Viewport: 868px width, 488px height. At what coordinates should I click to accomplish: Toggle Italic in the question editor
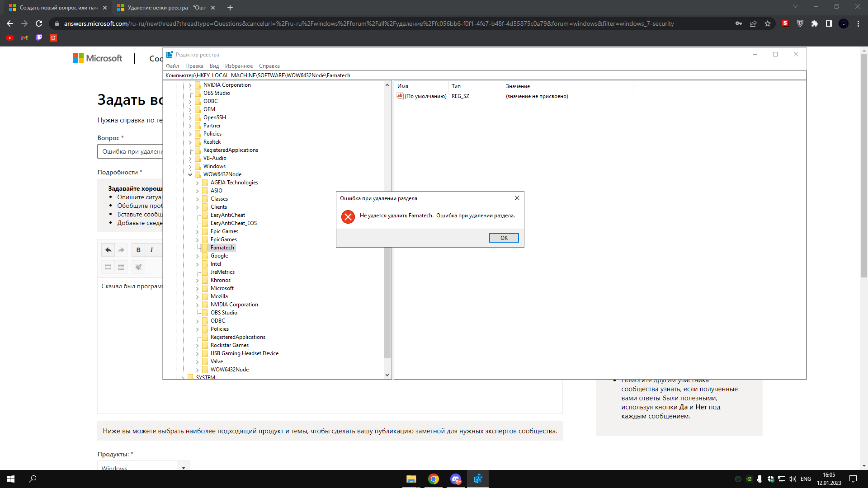(151, 250)
